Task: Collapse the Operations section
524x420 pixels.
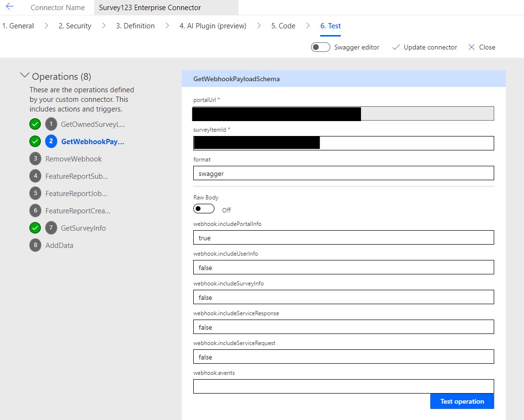Action: coord(25,75)
